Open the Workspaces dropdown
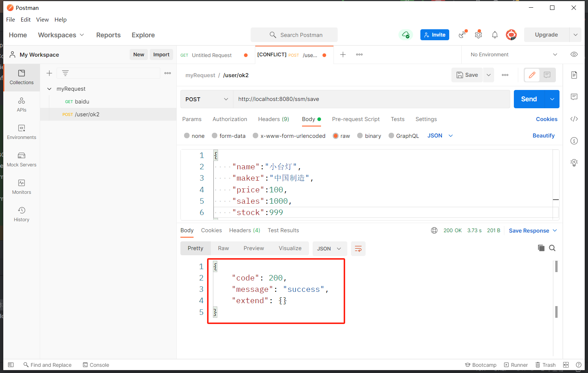 [x=61, y=35]
